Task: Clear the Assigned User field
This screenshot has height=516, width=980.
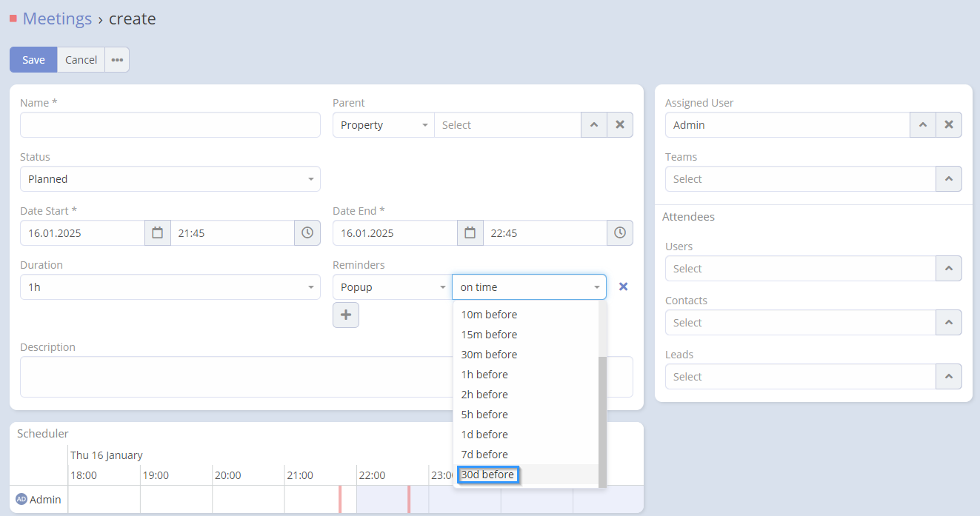Action: tap(949, 125)
